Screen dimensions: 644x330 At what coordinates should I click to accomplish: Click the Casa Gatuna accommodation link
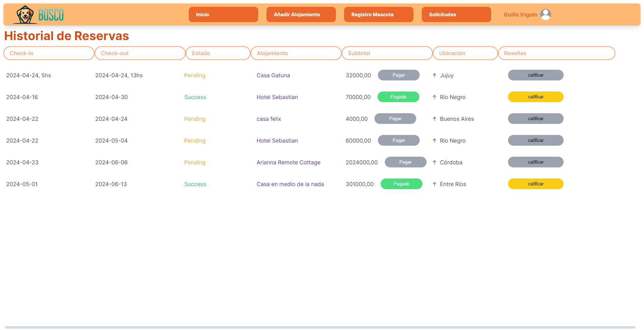click(273, 75)
